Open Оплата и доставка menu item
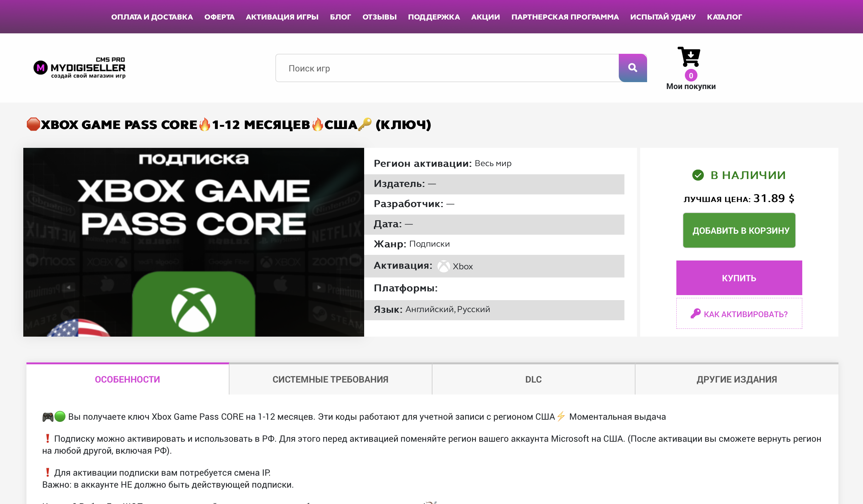863x504 pixels. point(152,17)
